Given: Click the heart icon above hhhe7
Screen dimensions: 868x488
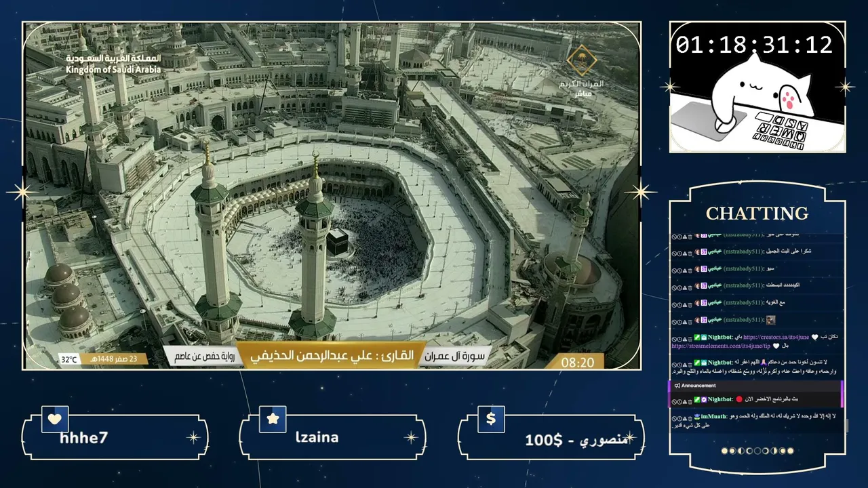Looking at the screenshot, I should [x=55, y=419].
